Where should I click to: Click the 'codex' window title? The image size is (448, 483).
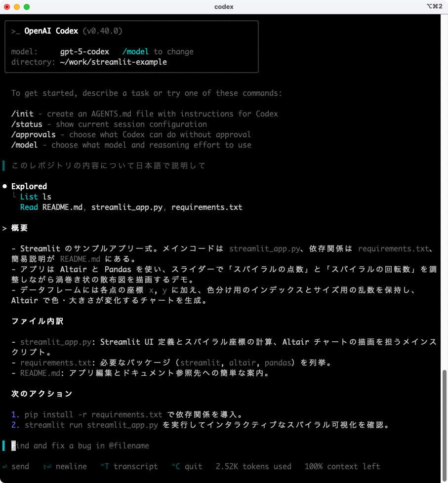point(224,7)
